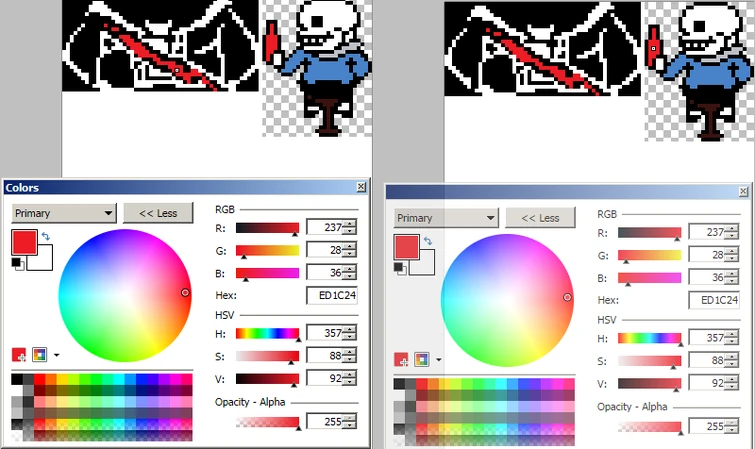Screen dimensions: 755x449
Task: Click the skeleton sprite thumbnail on titled window's canvas
Action: click(317, 67)
